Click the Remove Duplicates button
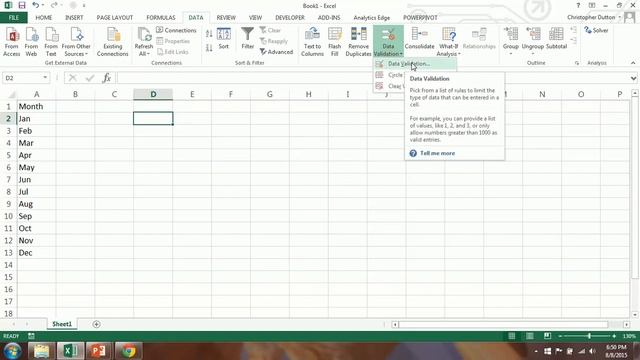The height and width of the screenshot is (360, 640). point(358,42)
